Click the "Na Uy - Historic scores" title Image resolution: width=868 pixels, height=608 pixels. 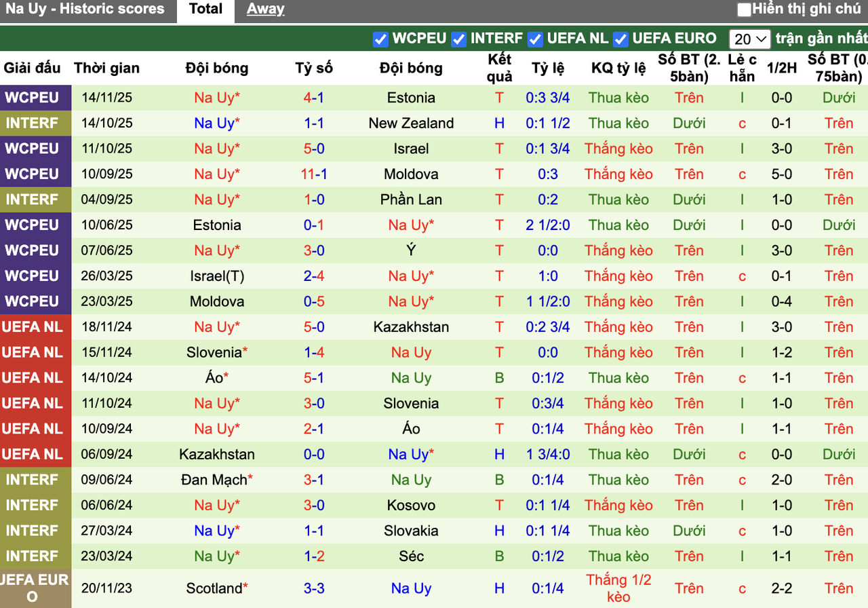85,9
